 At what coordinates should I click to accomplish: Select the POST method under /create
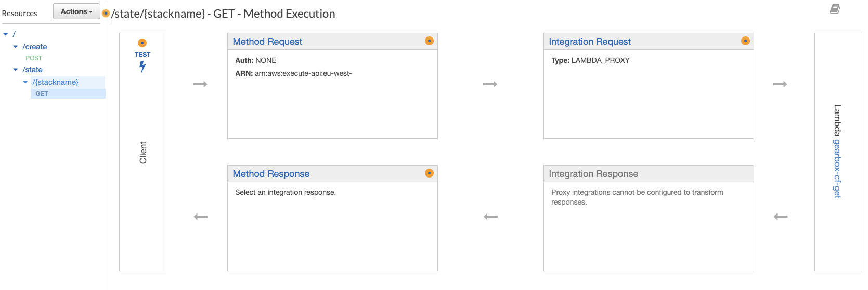pos(34,58)
